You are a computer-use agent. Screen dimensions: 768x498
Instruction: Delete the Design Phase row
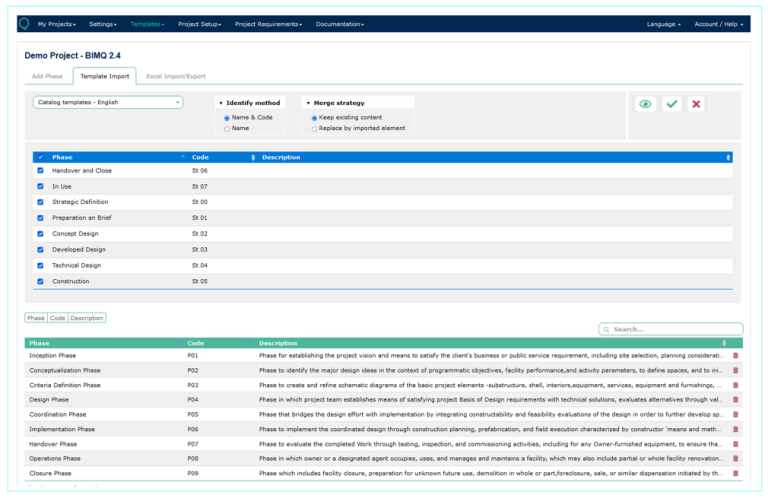click(735, 400)
